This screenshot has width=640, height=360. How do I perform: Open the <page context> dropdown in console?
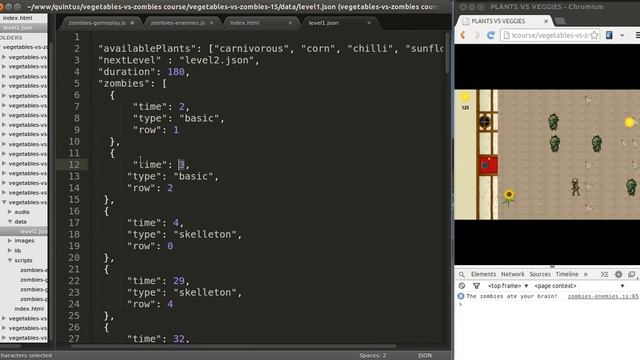pyautogui.click(x=579, y=286)
